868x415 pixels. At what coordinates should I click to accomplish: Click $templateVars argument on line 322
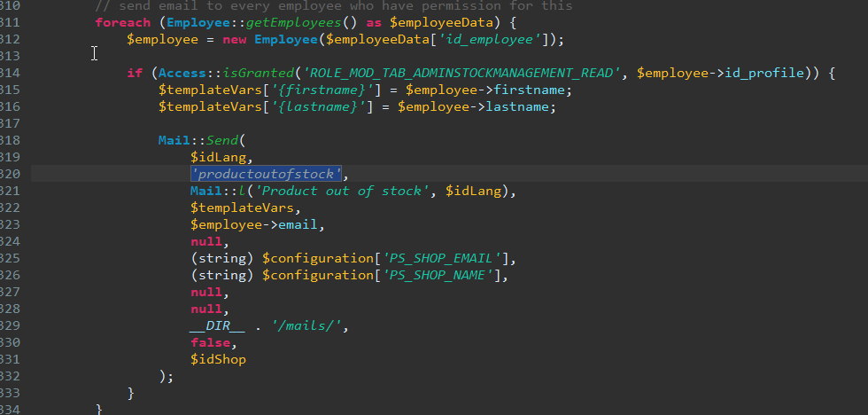pos(242,207)
